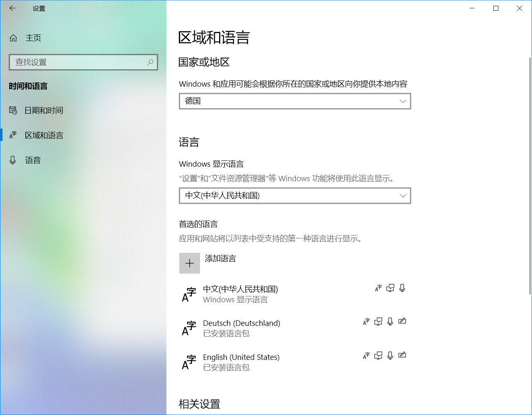Click the microphone icon beside 语音 in sidebar
Viewport: 532px width, 415px height.
click(13, 160)
